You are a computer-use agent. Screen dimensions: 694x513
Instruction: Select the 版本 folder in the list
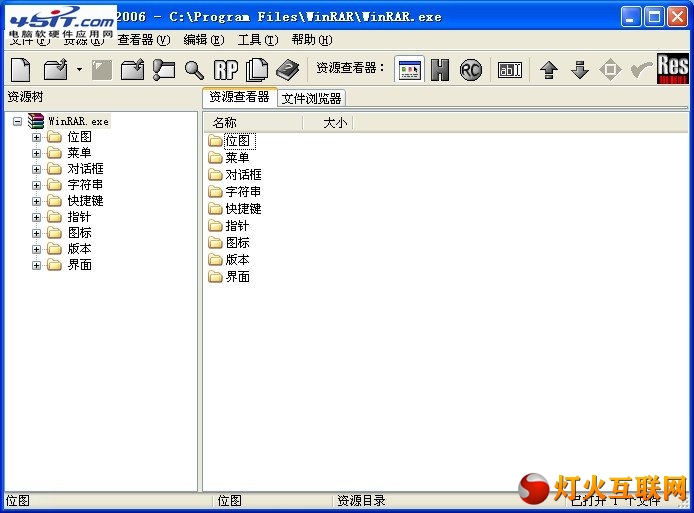[x=229, y=260]
